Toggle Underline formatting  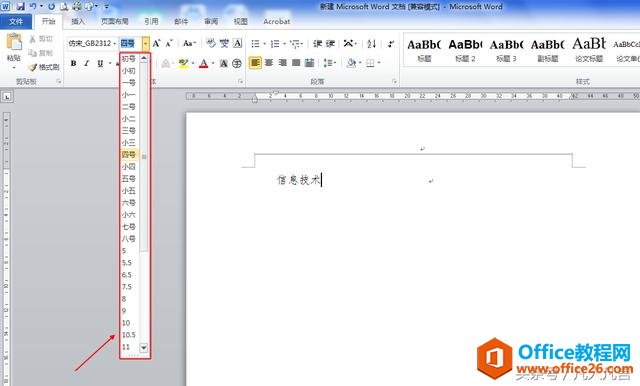[x=100, y=63]
